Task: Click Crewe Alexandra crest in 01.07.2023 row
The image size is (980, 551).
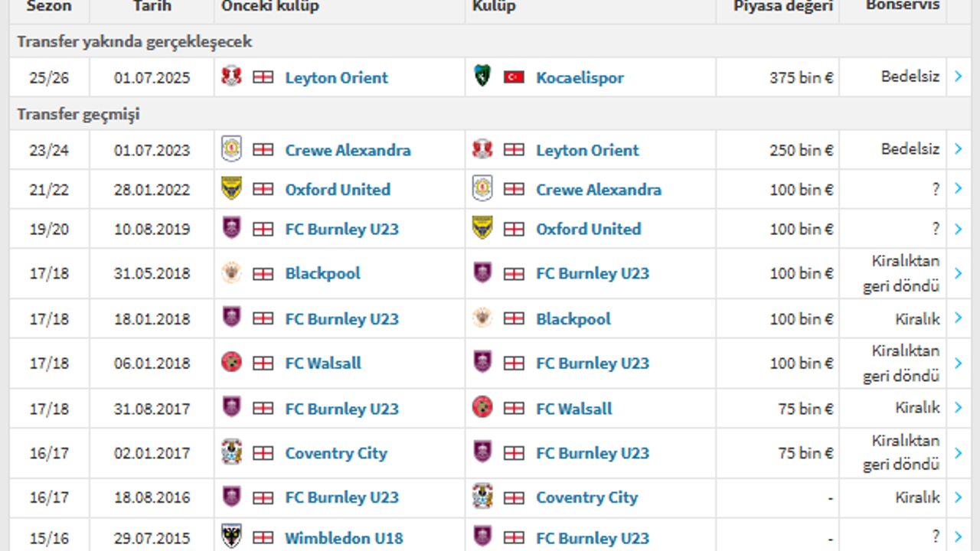Action: point(231,149)
